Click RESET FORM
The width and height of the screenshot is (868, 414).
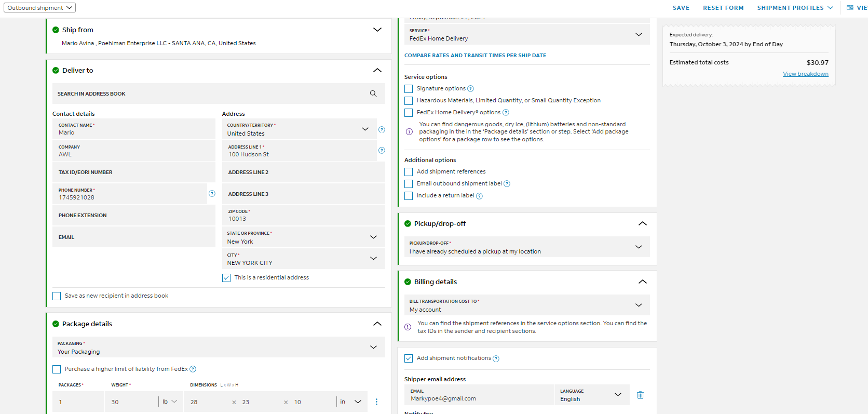coord(723,8)
